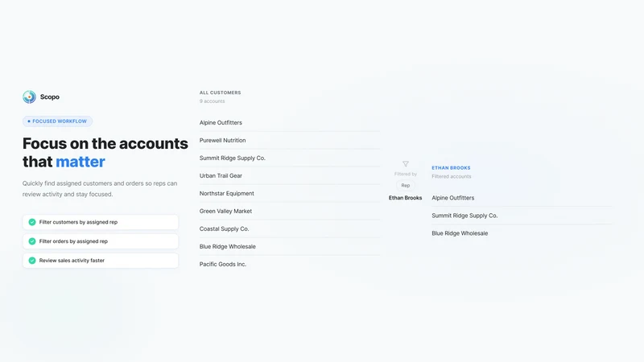This screenshot has width=644, height=362.
Task: Open Alpine Outfitters in filtered accounts
Action: [522, 198]
